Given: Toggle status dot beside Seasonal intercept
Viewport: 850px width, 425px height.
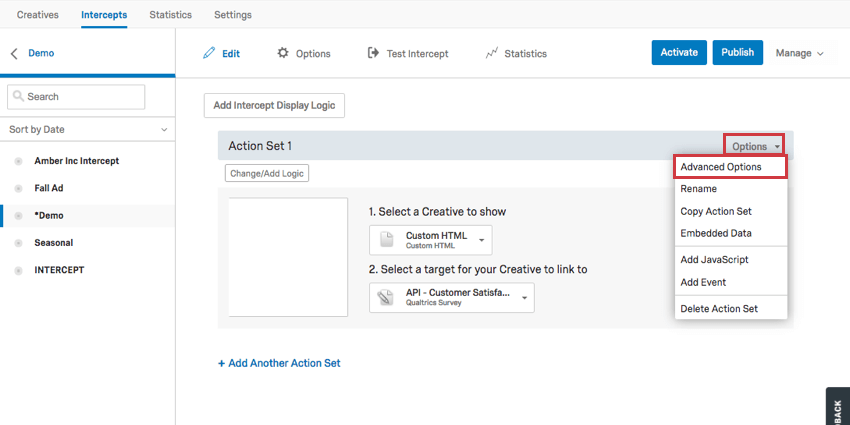Looking at the screenshot, I should pyautogui.click(x=19, y=243).
